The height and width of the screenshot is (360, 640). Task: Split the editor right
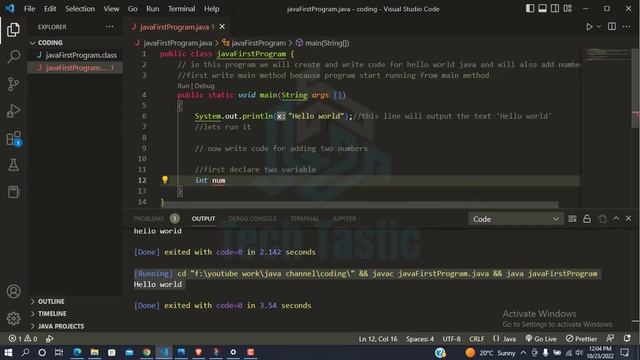tap(611, 27)
